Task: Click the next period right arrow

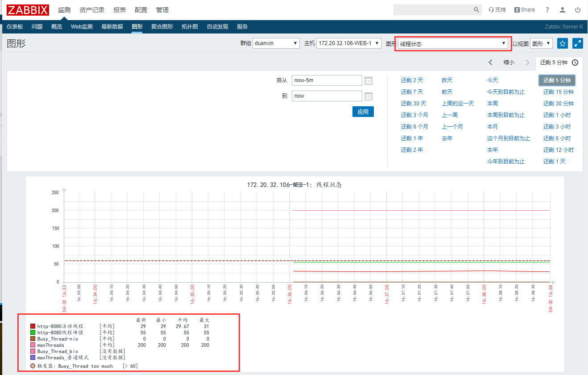Action: click(527, 62)
